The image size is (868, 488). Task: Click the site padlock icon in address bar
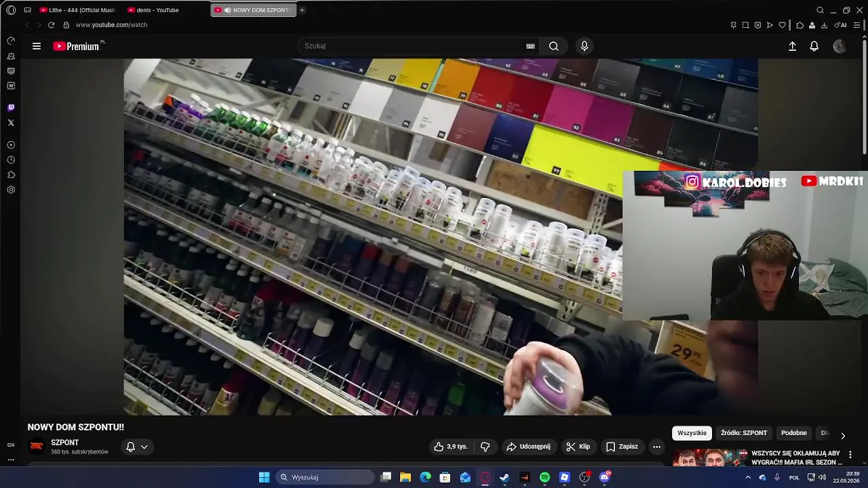[66, 25]
